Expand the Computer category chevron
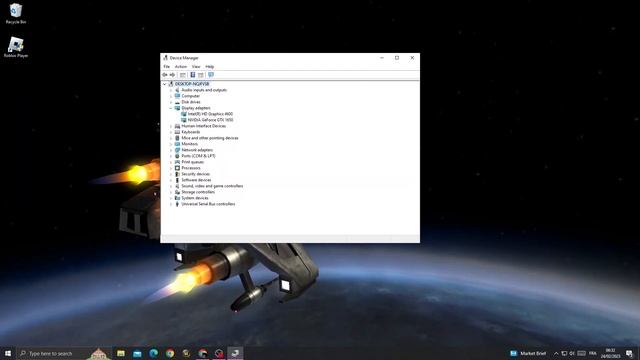 [x=171, y=96]
